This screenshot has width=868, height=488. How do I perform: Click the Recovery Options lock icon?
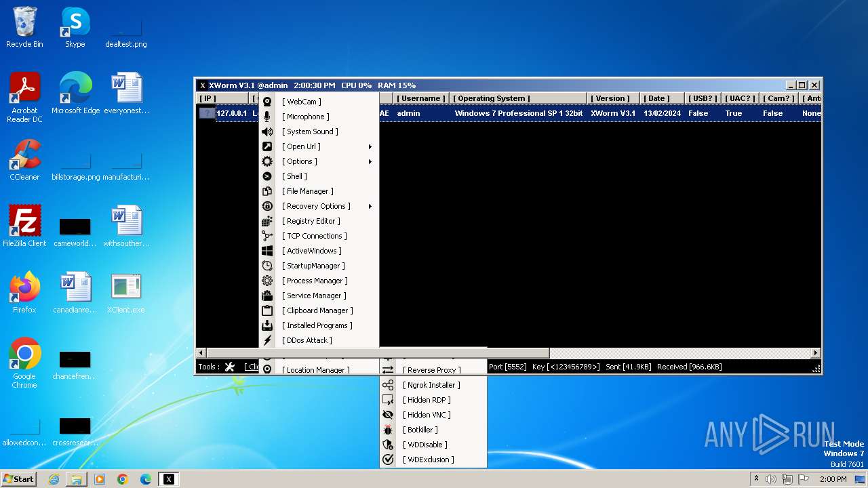click(267, 206)
